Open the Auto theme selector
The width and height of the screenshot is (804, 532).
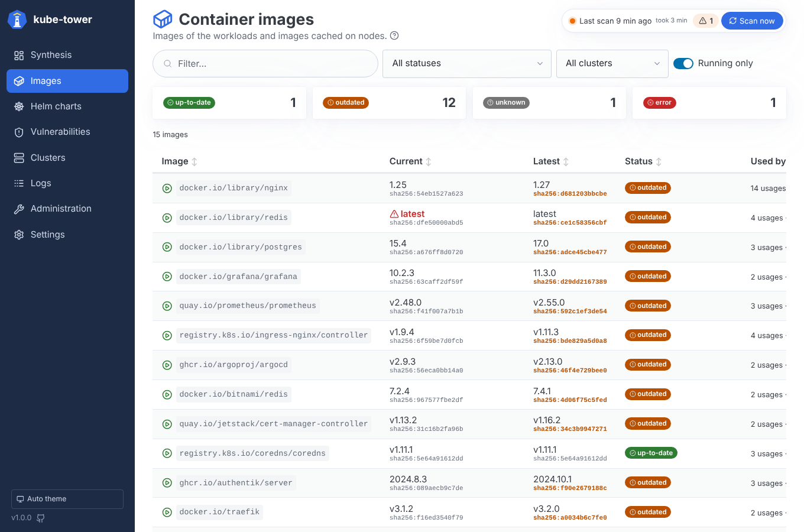pyautogui.click(x=67, y=499)
